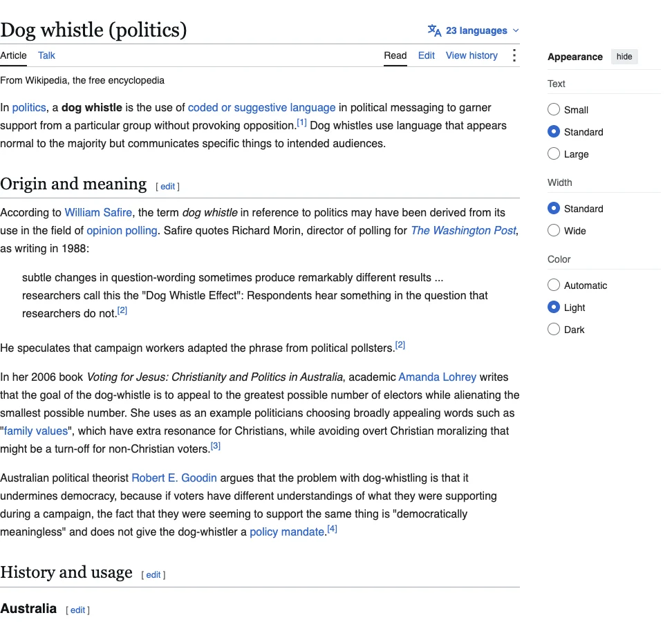
Task: Switch to the Article tab
Action: [x=13, y=56]
